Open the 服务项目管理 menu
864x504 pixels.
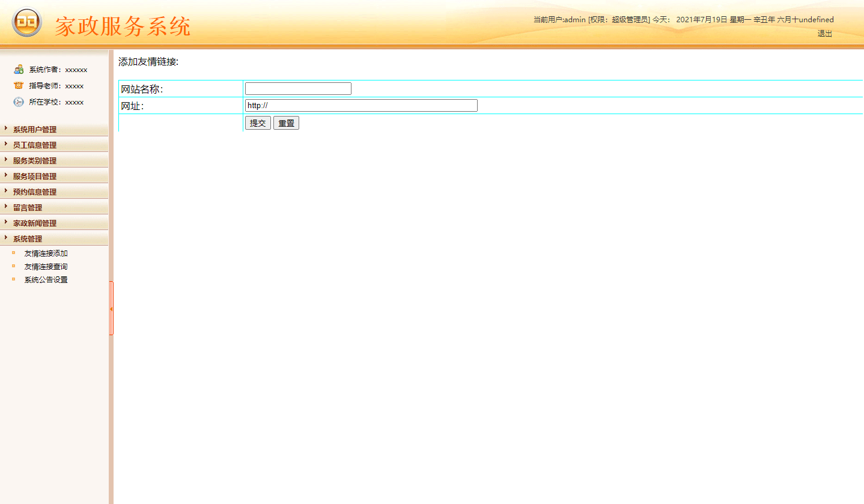click(33, 175)
